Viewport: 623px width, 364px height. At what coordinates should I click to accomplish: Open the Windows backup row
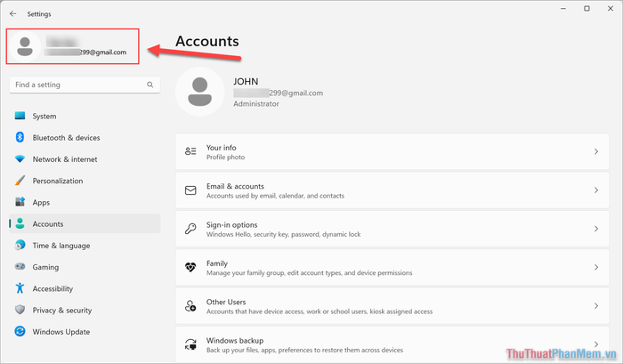(392, 344)
